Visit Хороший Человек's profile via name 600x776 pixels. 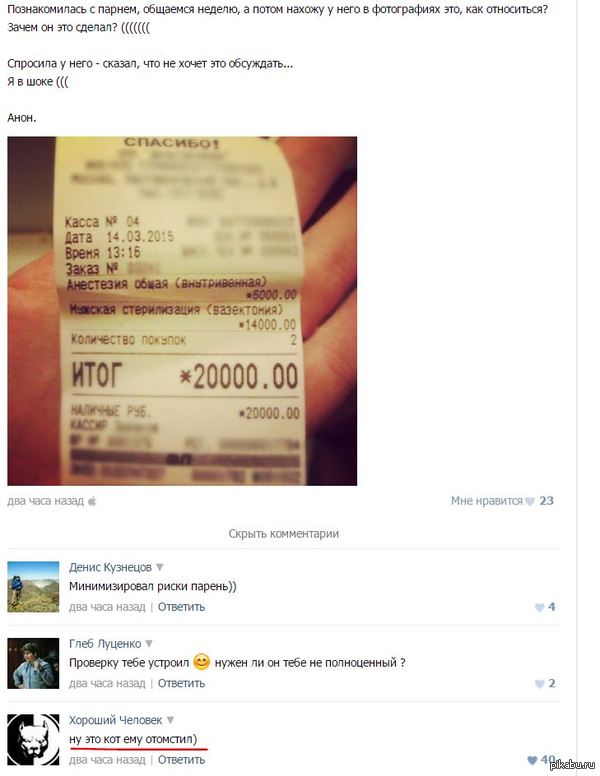pos(115,720)
